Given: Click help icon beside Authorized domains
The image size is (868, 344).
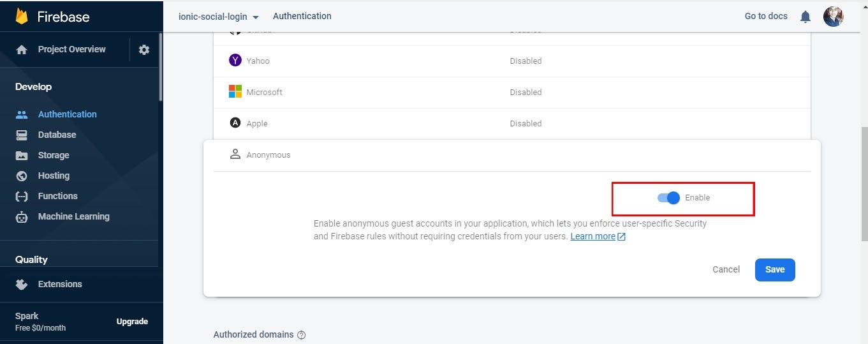Looking at the screenshot, I should 302,335.
